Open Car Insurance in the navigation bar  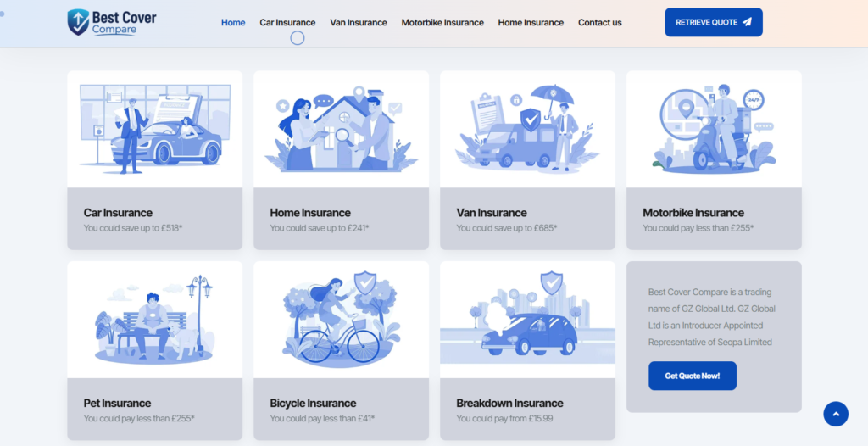click(287, 23)
